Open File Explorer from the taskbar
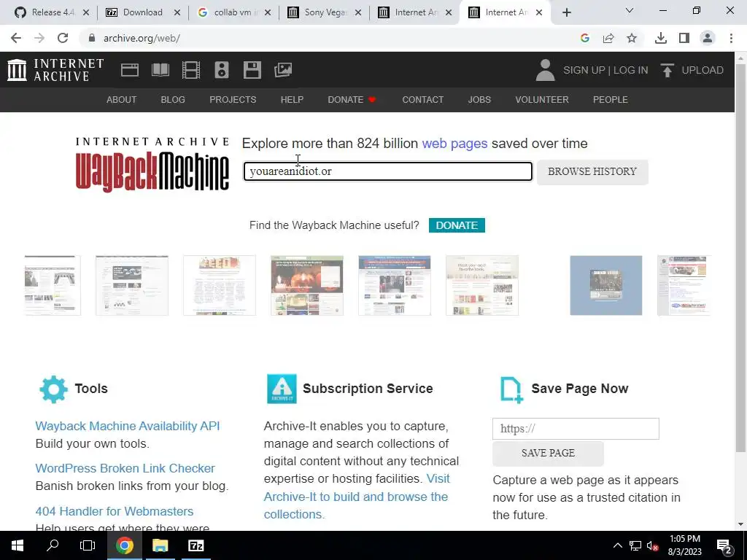 point(160,545)
